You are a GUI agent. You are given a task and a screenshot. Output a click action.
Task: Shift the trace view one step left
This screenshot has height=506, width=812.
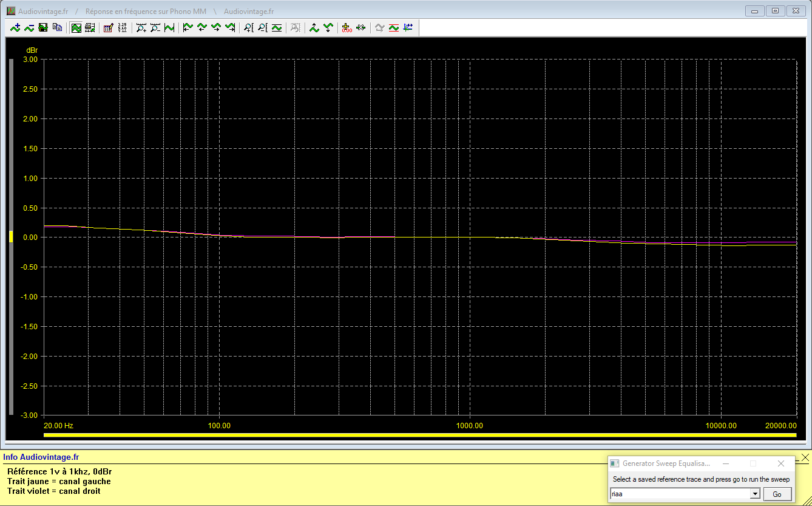[202, 27]
